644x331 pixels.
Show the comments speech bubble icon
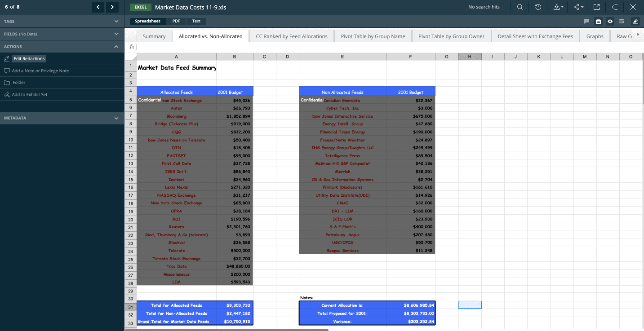click(x=586, y=21)
